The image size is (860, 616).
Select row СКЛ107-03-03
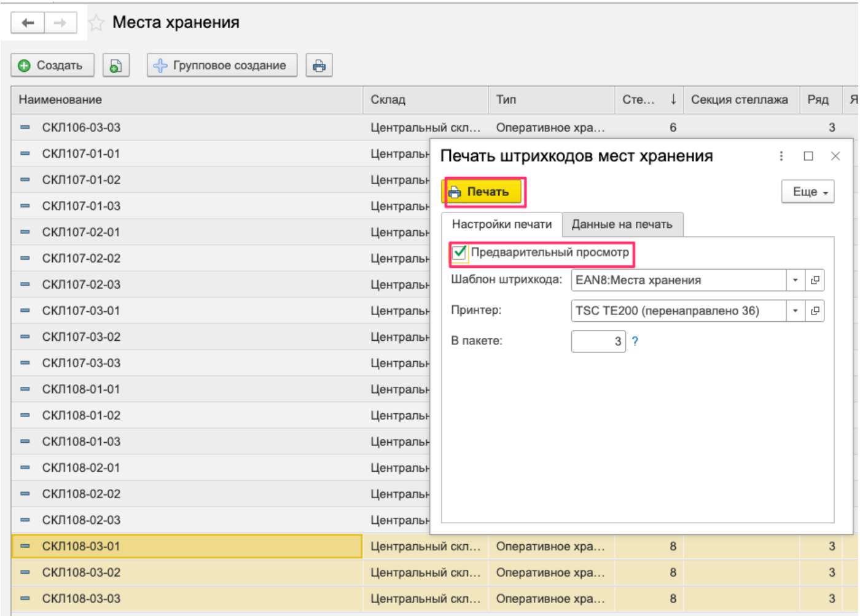187,363
